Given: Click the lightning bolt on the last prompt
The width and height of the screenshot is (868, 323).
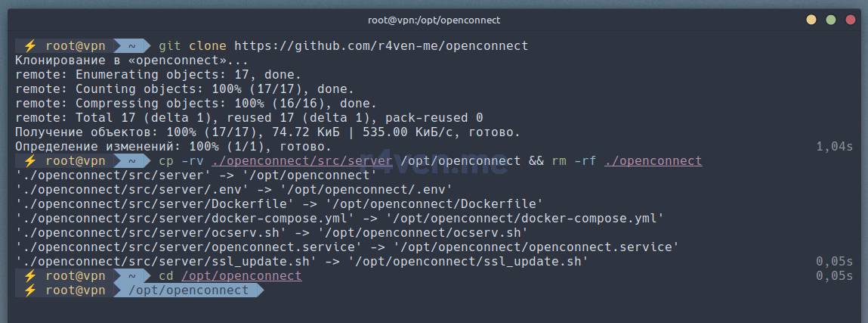Looking at the screenshot, I should tap(29, 290).
